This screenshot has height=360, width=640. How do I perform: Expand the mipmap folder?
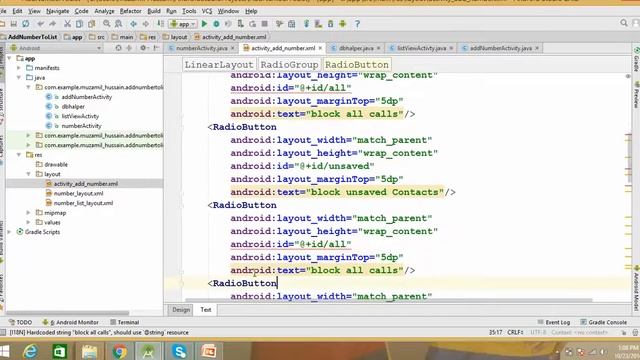(29, 213)
